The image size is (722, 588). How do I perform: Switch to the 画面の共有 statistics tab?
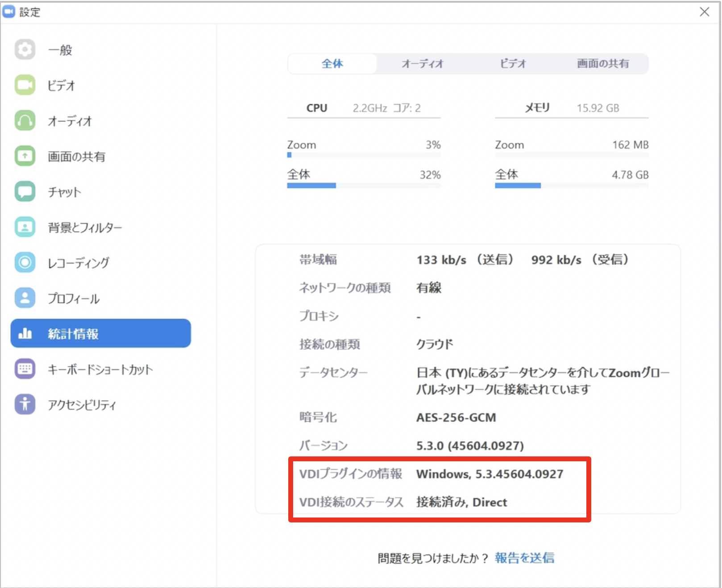tap(603, 64)
